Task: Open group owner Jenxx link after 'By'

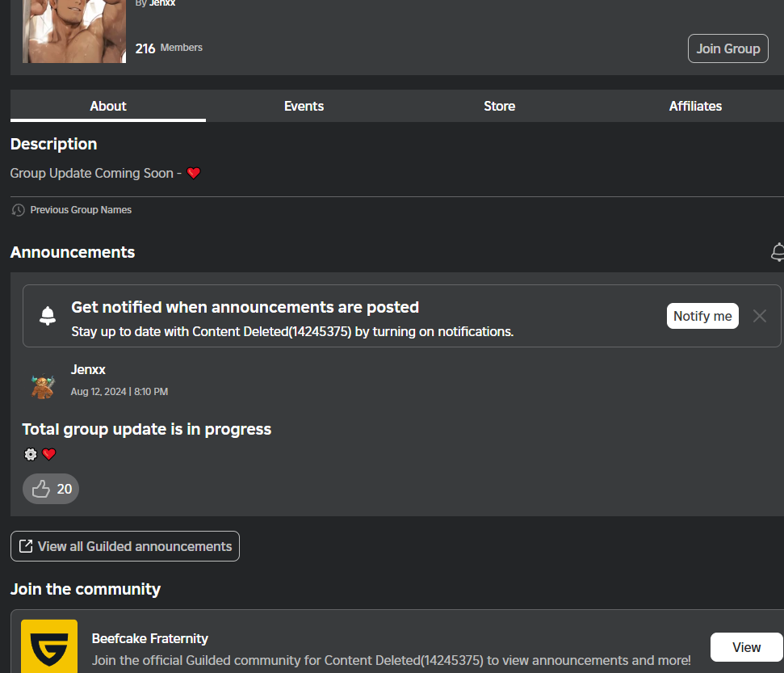Action: [x=162, y=3]
